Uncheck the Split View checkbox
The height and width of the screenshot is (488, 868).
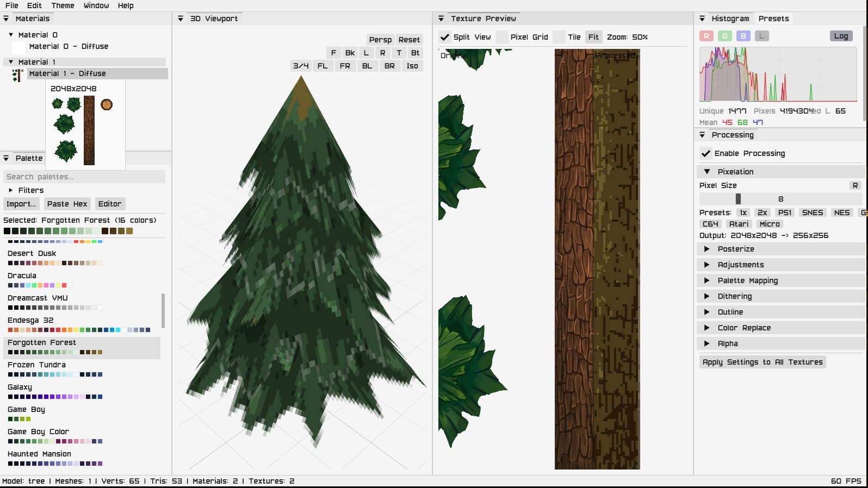[x=445, y=37]
